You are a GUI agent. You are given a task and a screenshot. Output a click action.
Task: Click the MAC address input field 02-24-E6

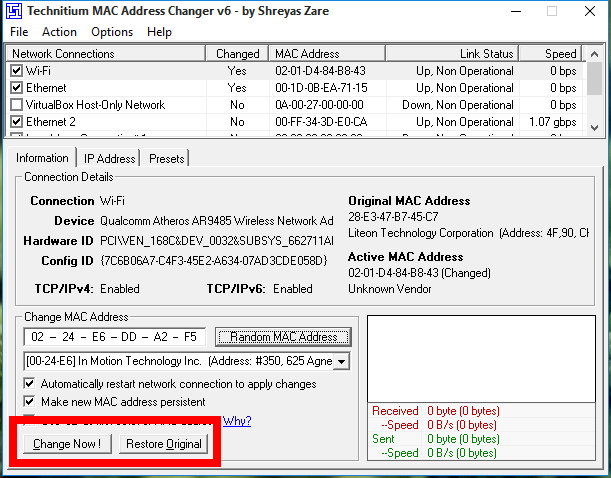[114, 337]
